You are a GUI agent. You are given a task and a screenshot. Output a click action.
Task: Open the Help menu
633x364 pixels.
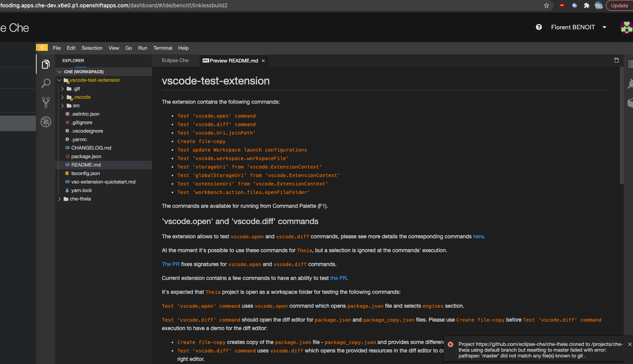tap(184, 48)
